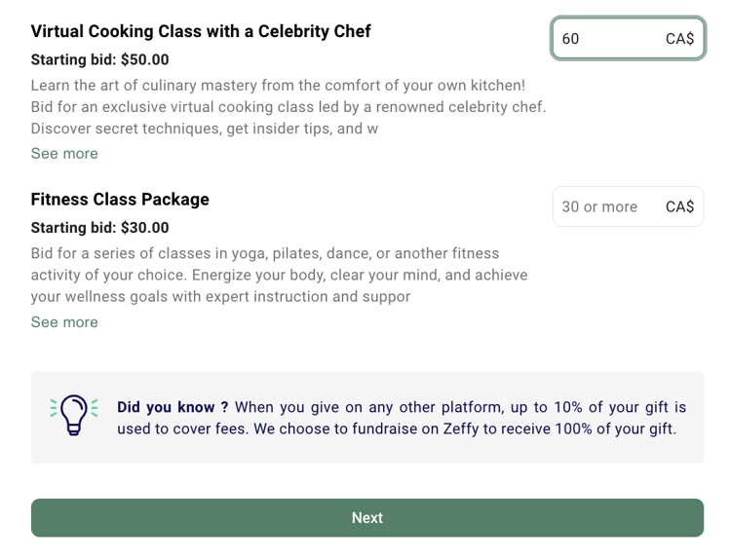
Task: Select the Virtual Cooking Class with a Celebrity Chef title
Action: point(201,31)
